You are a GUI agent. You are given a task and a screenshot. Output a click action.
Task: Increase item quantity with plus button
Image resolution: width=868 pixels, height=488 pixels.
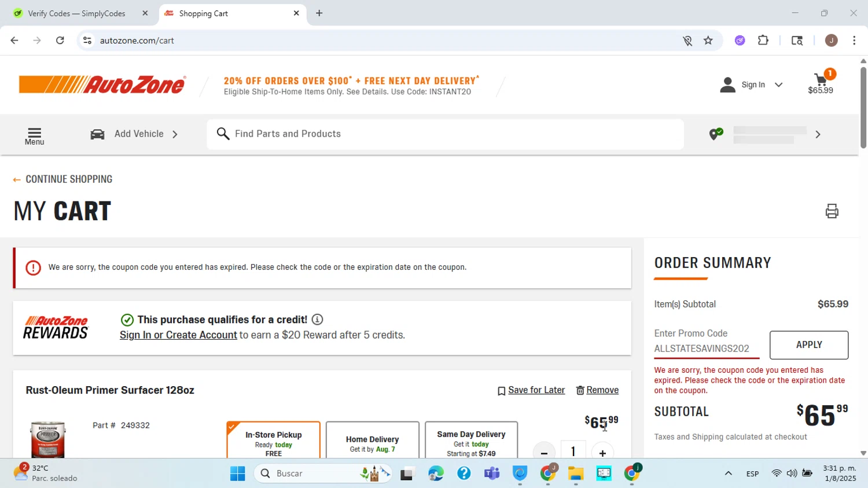(x=602, y=453)
